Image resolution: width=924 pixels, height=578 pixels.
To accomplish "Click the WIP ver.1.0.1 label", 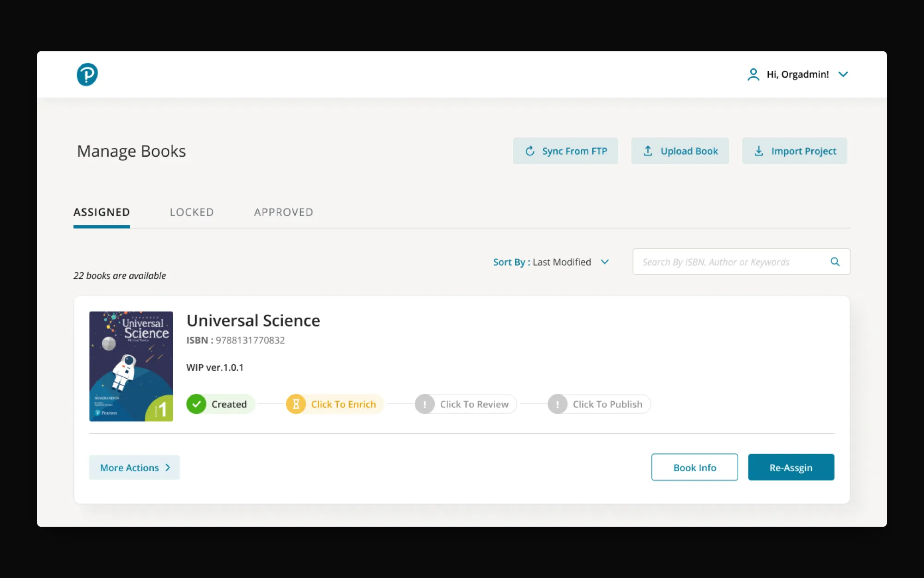I will (215, 368).
